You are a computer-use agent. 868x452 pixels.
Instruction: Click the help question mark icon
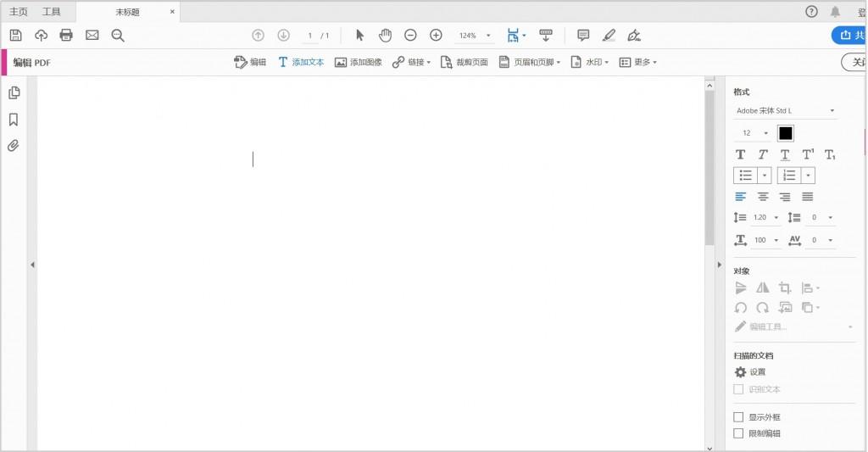click(x=811, y=12)
